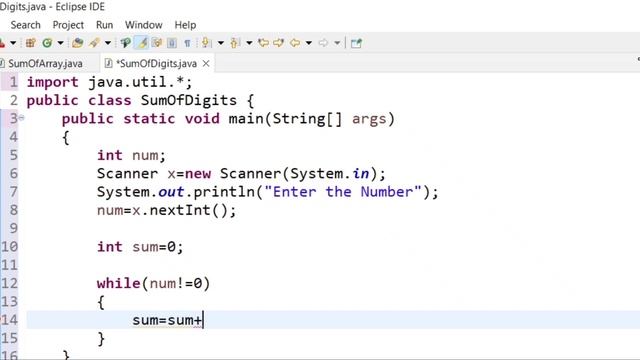Viewport: 640px width, 360px height.
Task: Click line number 9 in the gutter
Action: [x=13, y=228]
